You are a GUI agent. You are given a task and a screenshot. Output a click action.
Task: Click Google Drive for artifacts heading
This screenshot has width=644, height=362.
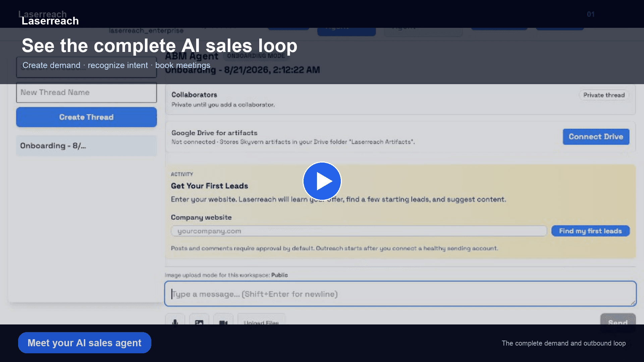coord(214,133)
